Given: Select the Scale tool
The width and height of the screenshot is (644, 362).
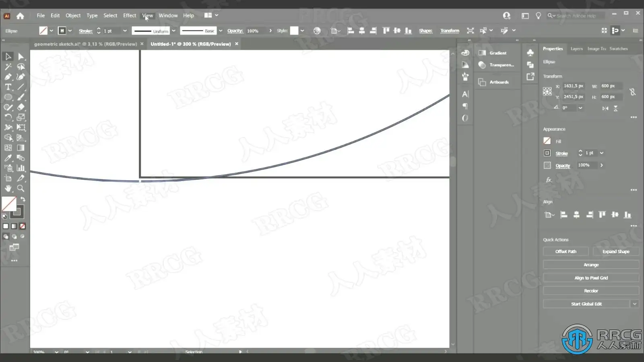Looking at the screenshot, I should point(21,117).
